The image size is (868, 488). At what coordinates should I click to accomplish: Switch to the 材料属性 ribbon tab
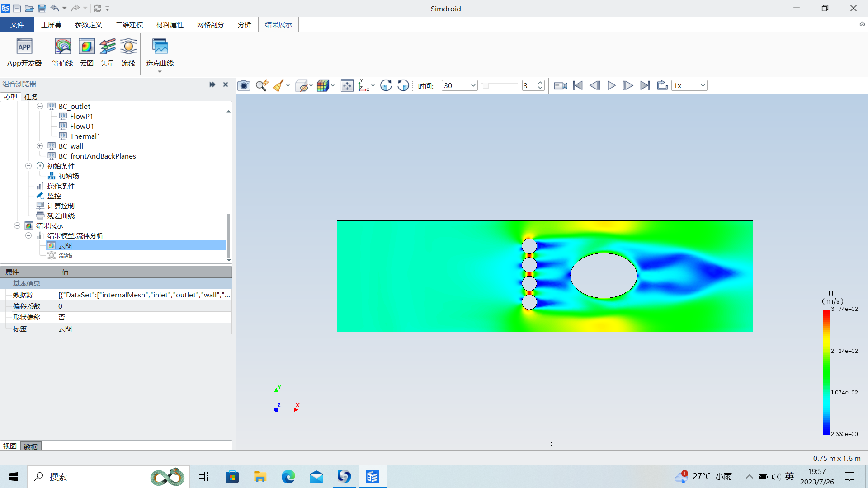coord(170,24)
